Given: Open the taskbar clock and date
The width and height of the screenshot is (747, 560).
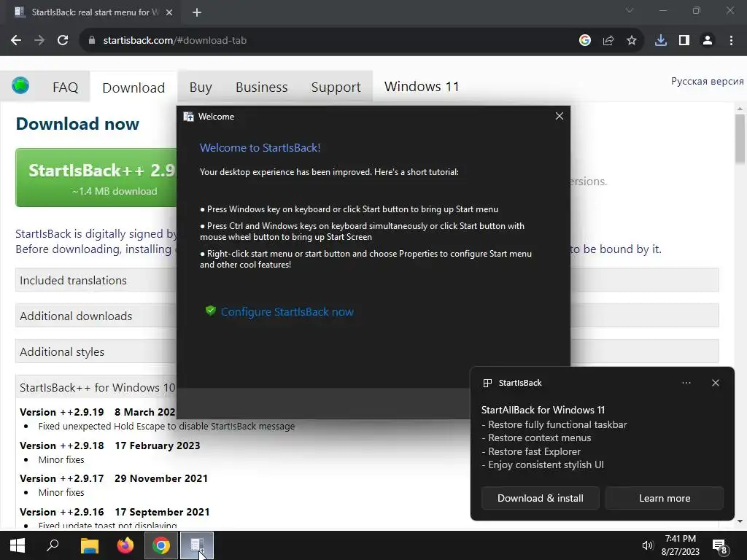Looking at the screenshot, I should coord(681,545).
